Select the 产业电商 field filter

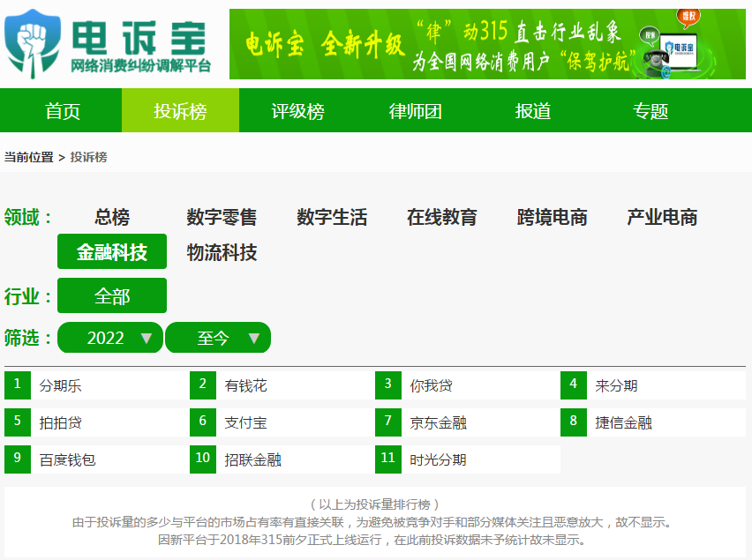(x=662, y=217)
